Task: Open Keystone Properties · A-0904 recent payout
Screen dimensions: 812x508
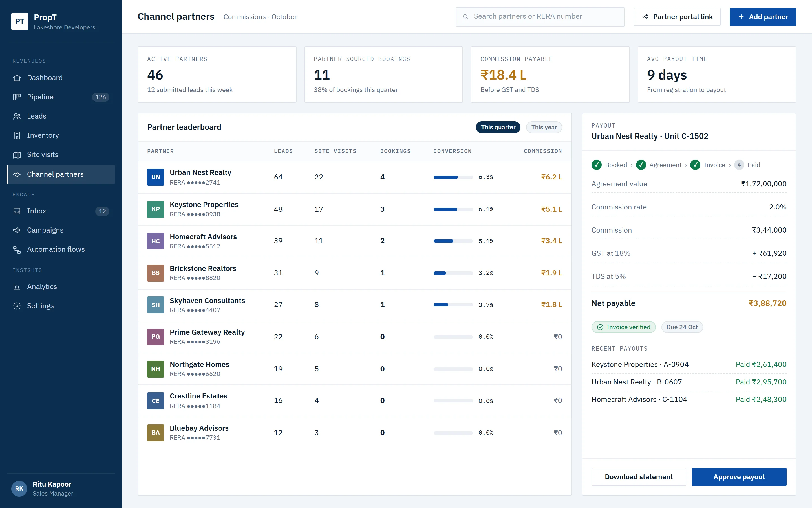Action: click(689, 364)
